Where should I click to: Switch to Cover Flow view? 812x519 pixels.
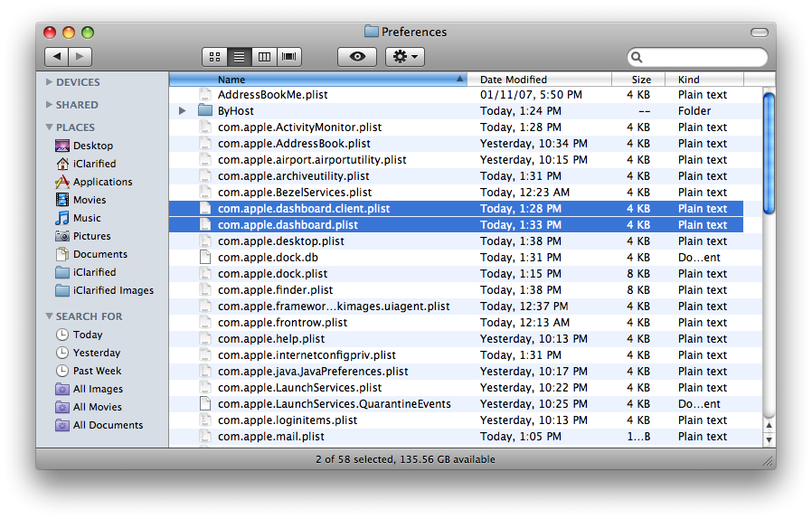[x=289, y=57]
